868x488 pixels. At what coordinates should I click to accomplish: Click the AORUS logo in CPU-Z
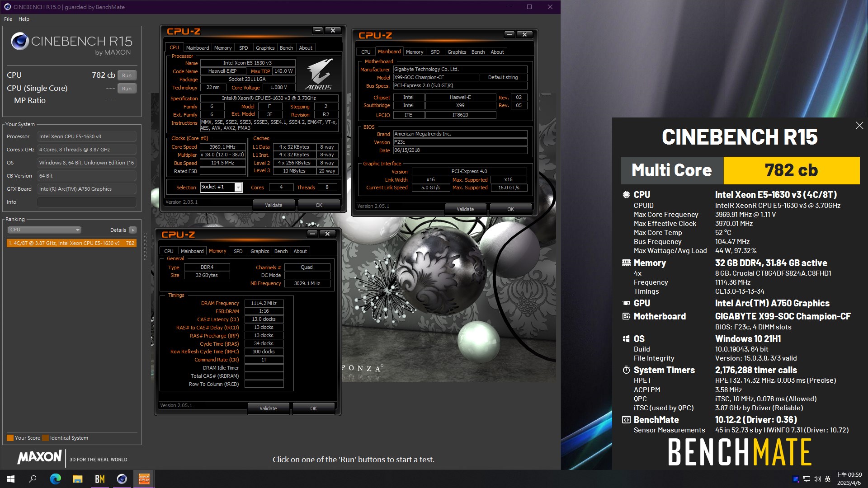point(319,73)
